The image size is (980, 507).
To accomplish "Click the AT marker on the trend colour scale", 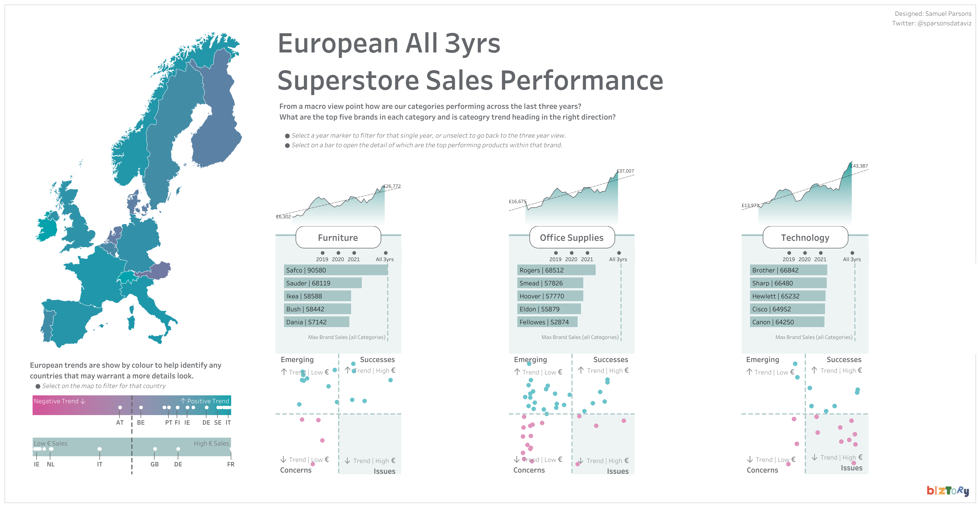I will tap(120, 408).
